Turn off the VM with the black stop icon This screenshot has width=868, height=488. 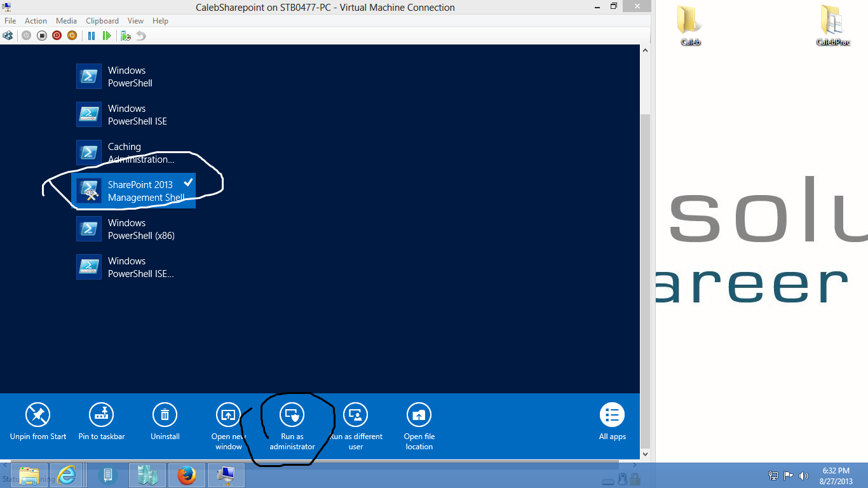41,36
